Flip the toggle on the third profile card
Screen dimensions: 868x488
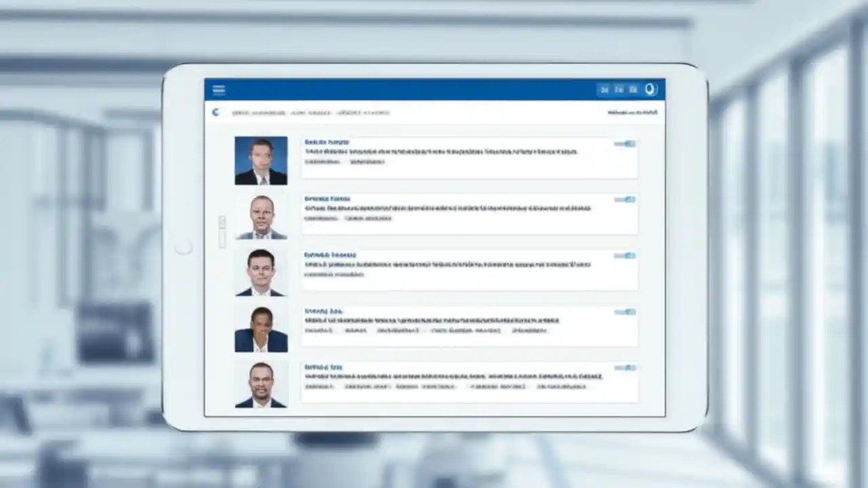[x=624, y=256]
